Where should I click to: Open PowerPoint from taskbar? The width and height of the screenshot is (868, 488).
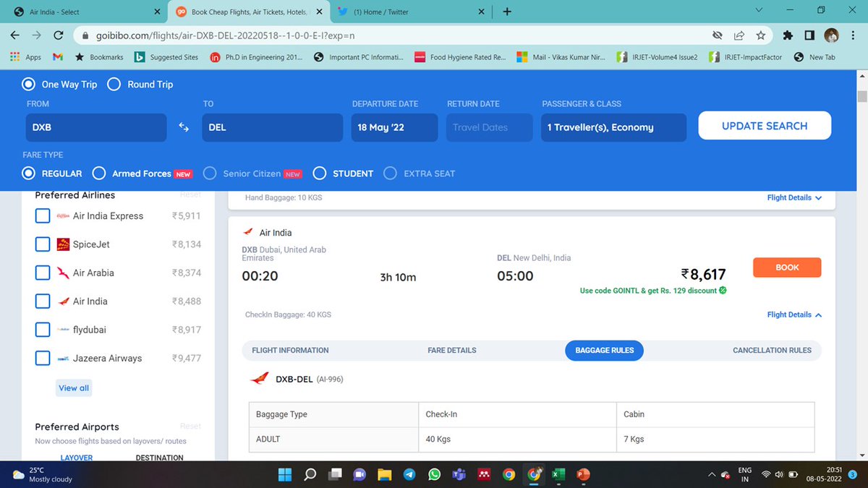pos(583,474)
